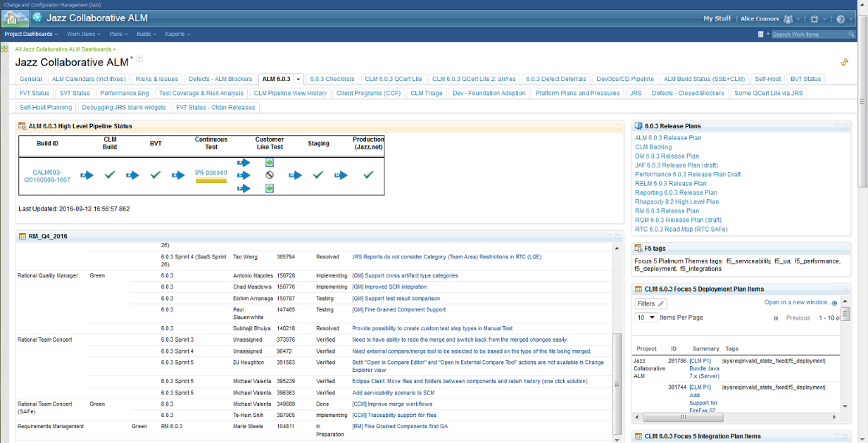Open the 6.0.3 Release Plans widget menu arrow
The width and height of the screenshot is (868, 443).
click(x=837, y=126)
